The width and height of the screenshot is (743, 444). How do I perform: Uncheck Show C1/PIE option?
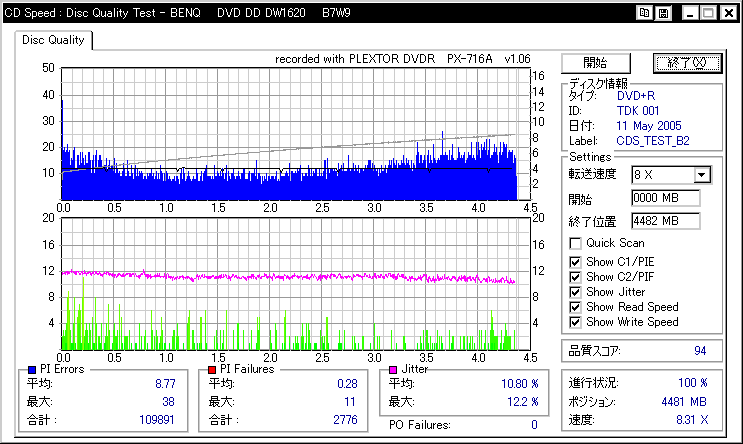point(575,262)
